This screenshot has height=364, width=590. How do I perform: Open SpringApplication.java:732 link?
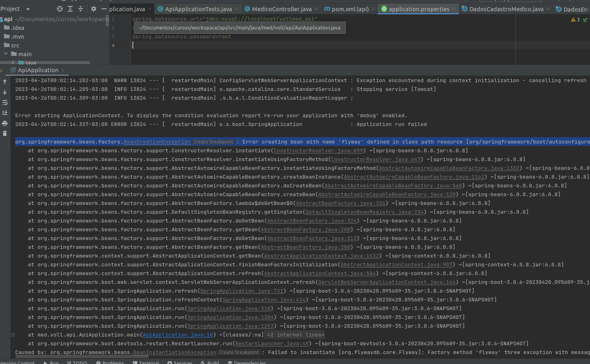coord(242,291)
